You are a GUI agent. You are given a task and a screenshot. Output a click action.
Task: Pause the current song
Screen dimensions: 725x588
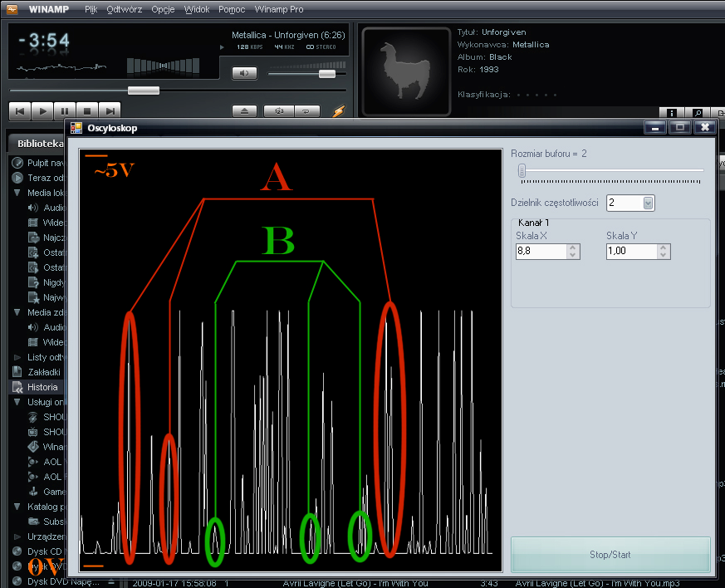65,111
